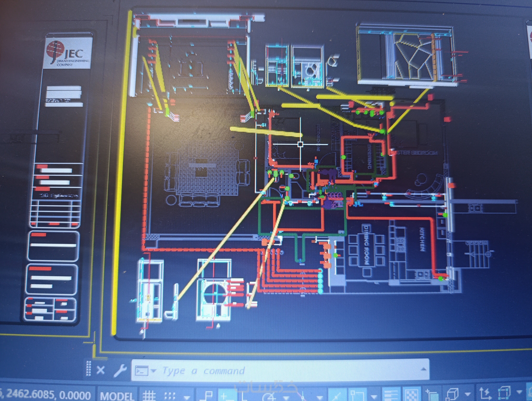The width and height of the screenshot is (532, 401).
Task: Toggle snap mode dots icon
Action: 170,396
